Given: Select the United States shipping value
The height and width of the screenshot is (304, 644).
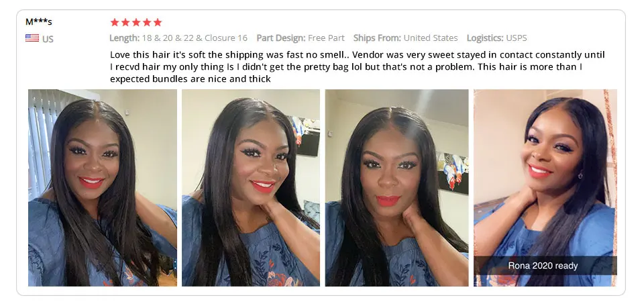Looking at the screenshot, I should tap(431, 38).
